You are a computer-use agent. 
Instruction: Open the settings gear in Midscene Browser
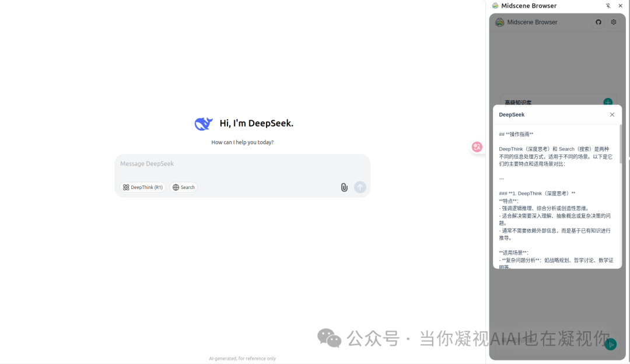pos(614,22)
